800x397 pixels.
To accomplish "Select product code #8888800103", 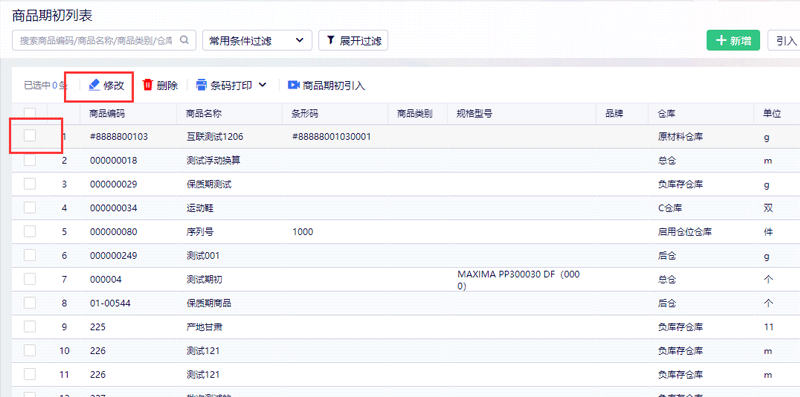I will 119,137.
